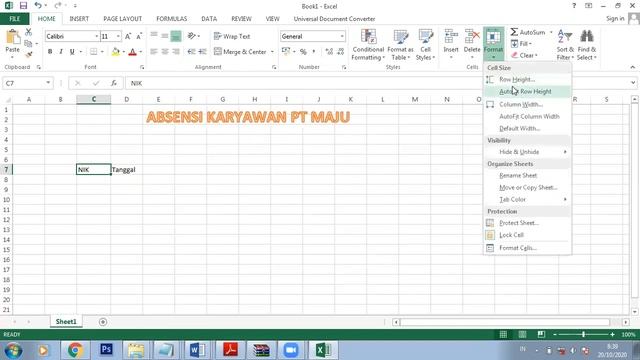Image resolution: width=640 pixels, height=360 pixels.
Task: Select the Sheet1 tab
Action: coord(66,322)
